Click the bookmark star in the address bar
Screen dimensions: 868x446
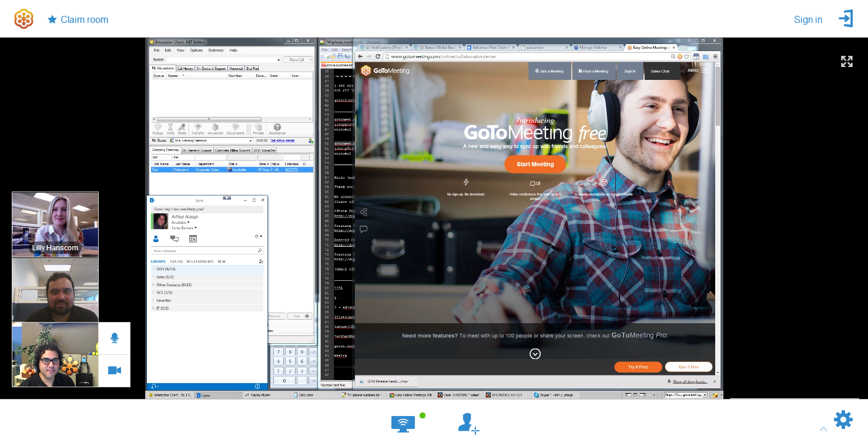pyautogui.click(x=686, y=56)
